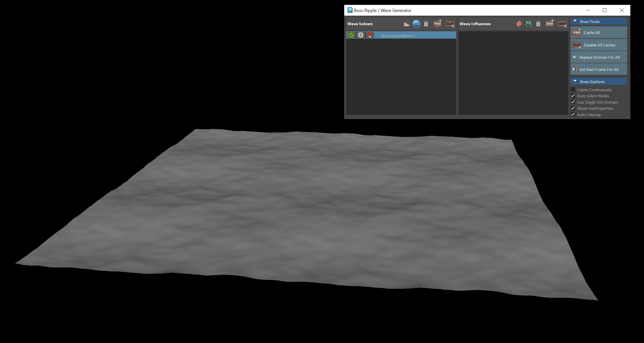Viewport: 644px width, 343px height.
Task: Remove the cache for wave influences
Action: pos(563,24)
